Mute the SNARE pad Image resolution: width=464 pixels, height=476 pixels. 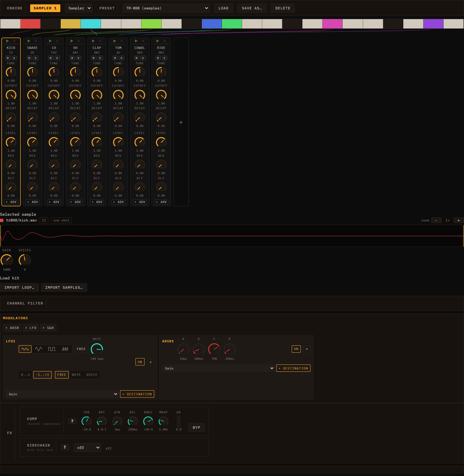tap(29, 58)
